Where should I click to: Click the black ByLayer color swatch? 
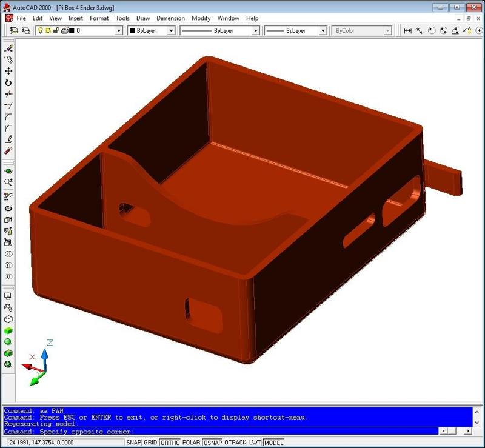[132, 31]
